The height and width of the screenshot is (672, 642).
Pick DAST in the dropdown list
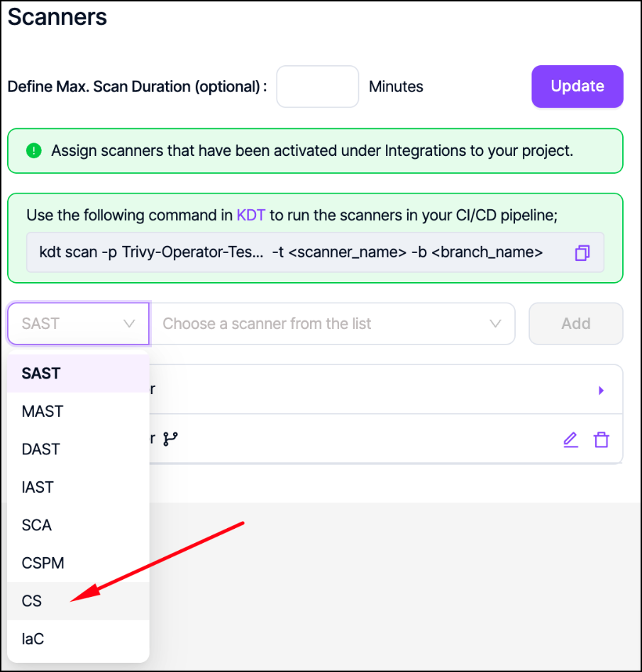tap(41, 449)
